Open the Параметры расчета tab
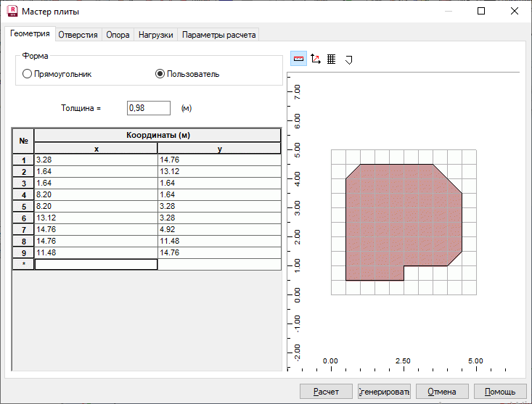 point(218,35)
